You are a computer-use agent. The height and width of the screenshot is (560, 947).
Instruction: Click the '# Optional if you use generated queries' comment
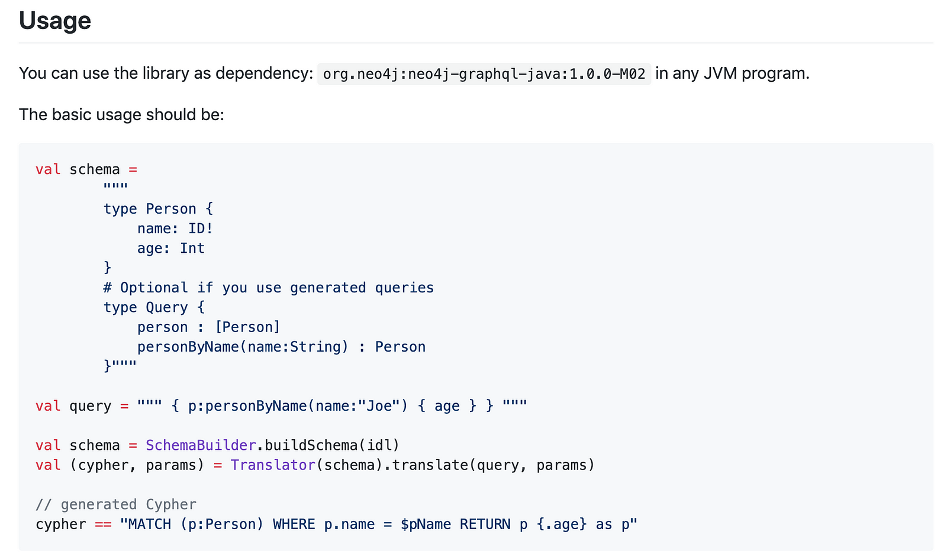[269, 288]
